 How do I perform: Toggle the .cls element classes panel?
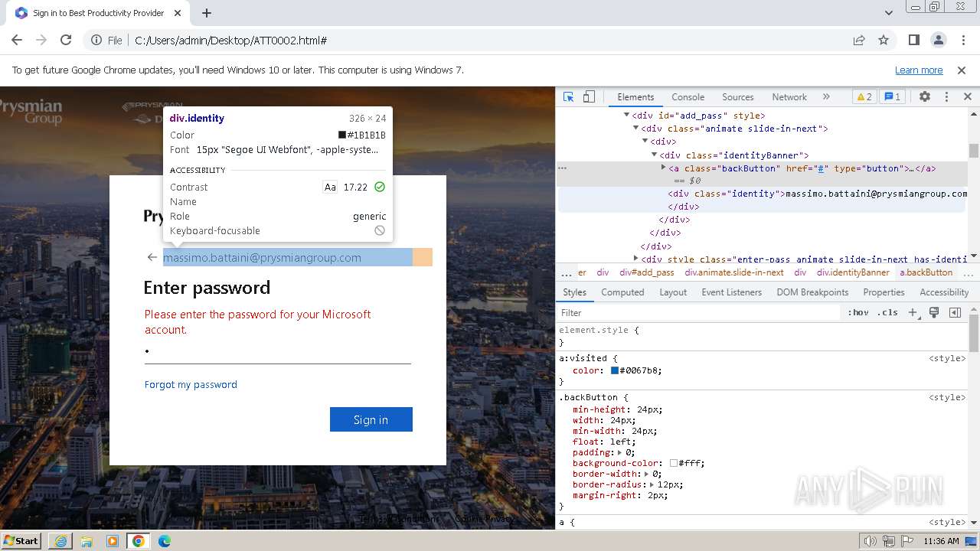pos(887,312)
